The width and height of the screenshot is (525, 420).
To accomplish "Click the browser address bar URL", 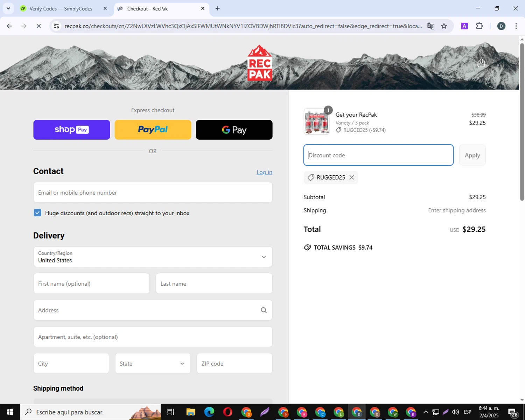I will [x=243, y=26].
